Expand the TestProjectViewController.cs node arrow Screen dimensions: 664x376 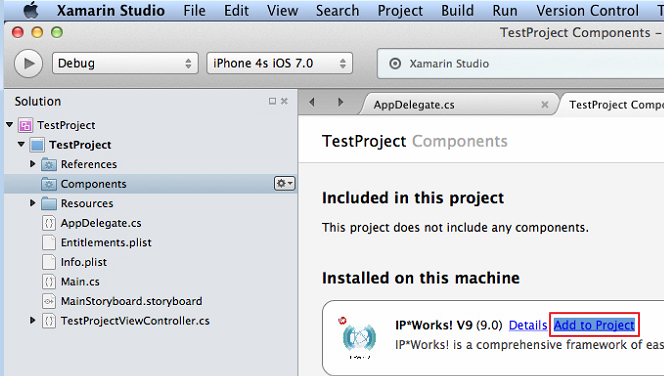tap(32, 321)
